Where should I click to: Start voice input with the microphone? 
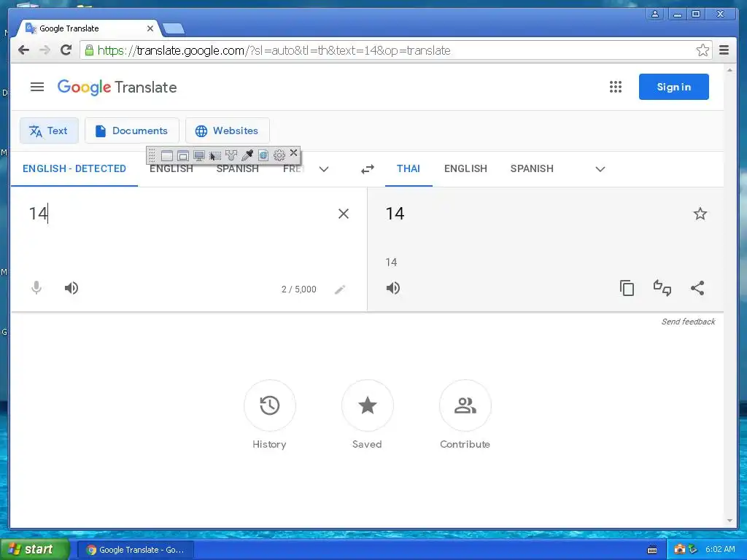[36, 287]
